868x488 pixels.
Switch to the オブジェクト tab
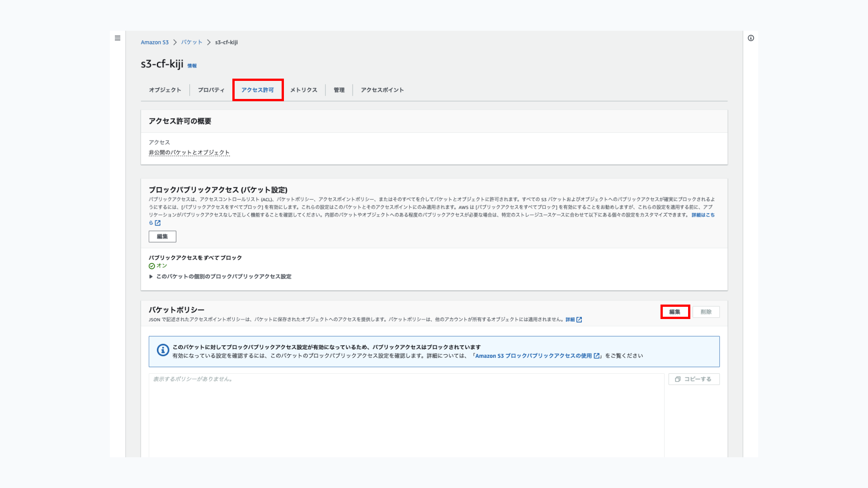tap(165, 90)
